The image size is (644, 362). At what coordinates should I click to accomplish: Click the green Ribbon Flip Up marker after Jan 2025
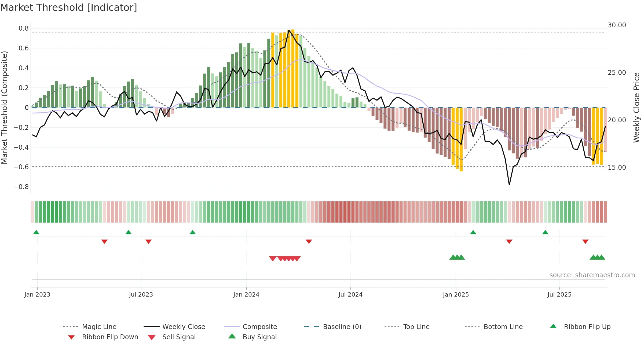(473, 232)
